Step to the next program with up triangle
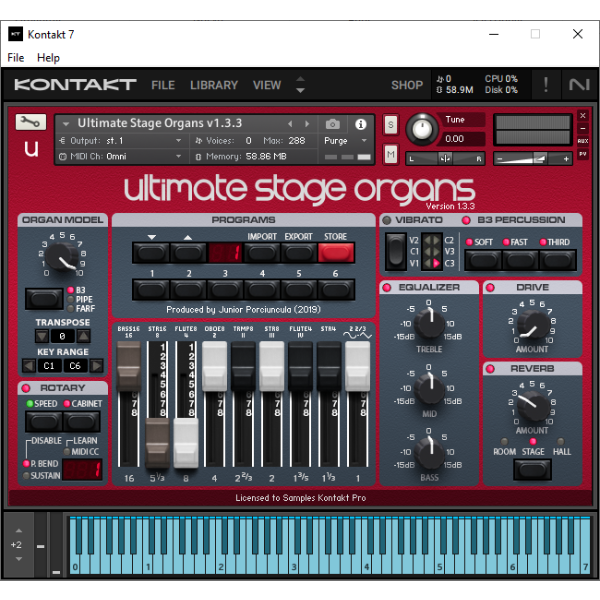 188,253
